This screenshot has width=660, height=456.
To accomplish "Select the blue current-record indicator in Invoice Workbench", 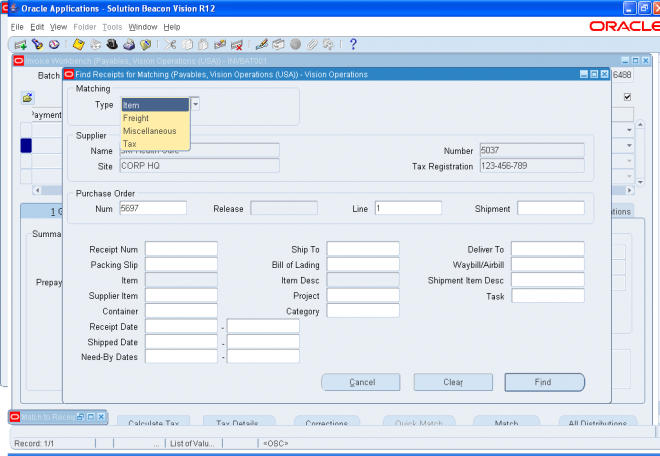I will 26,146.
